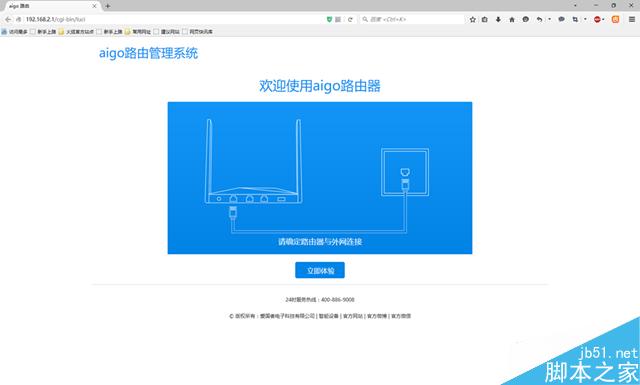This screenshot has height=385, width=640.
Task: Expand the dropdown beside the Adblock icon
Action: coord(603,19)
